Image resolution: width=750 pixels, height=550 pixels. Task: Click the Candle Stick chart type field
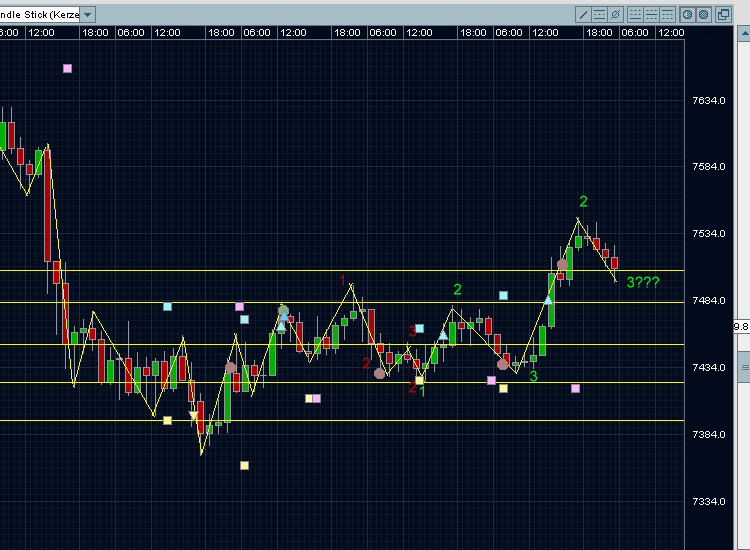[38, 14]
